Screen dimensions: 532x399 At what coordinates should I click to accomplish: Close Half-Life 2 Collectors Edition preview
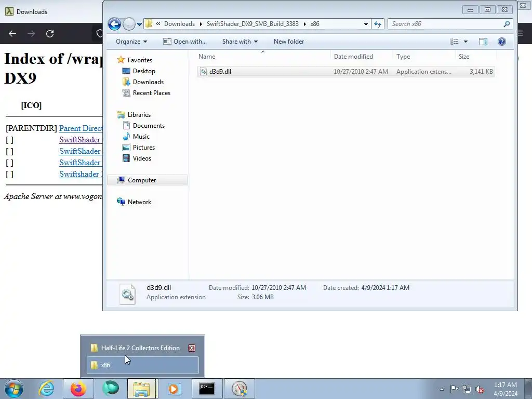(x=192, y=348)
